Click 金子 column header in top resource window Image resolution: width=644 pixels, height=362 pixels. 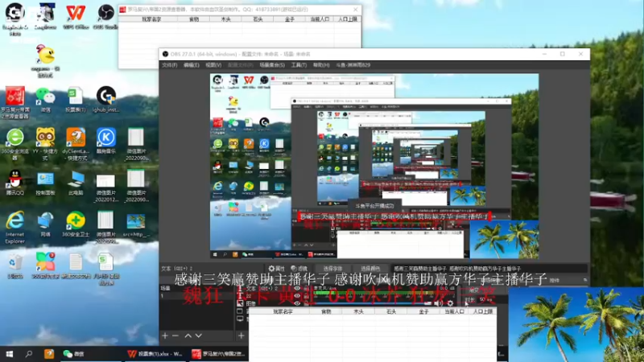click(x=290, y=19)
